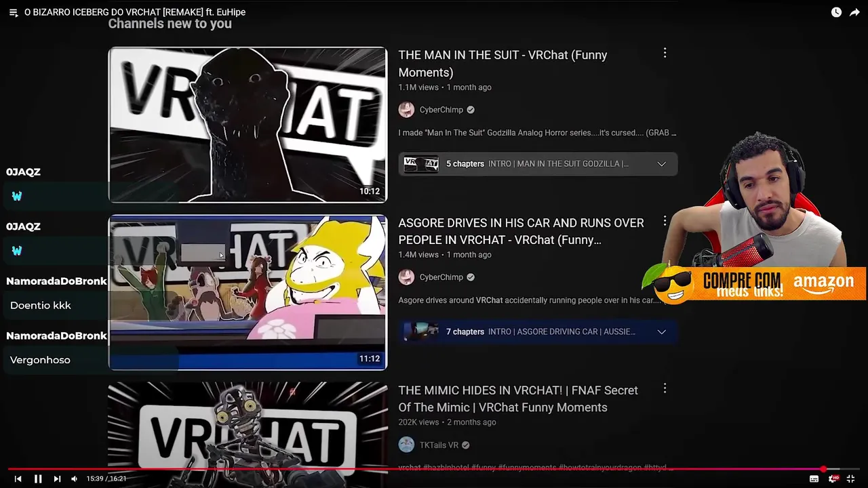Image resolution: width=868 pixels, height=488 pixels.
Task: Skip to the next video
Action: pos(57,479)
